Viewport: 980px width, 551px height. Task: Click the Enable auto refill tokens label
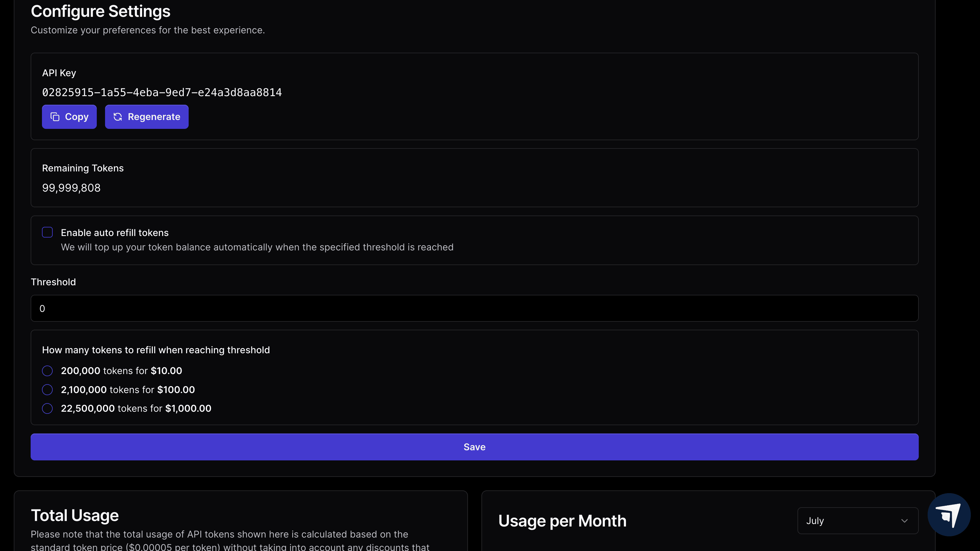click(115, 233)
